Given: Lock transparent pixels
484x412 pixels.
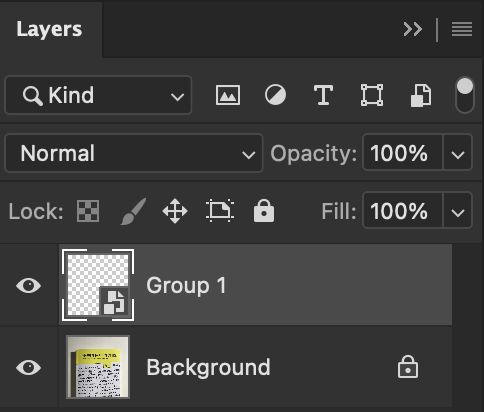Looking at the screenshot, I should click(88, 211).
